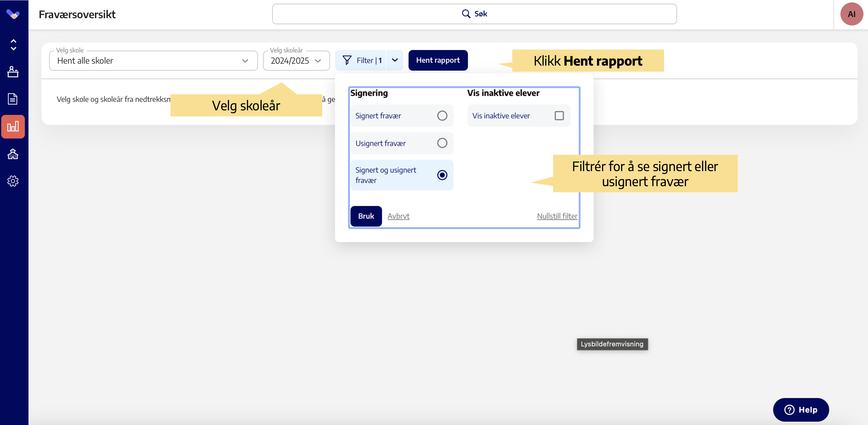
Task: Open the school building sidebar icon
Action: coord(13,154)
